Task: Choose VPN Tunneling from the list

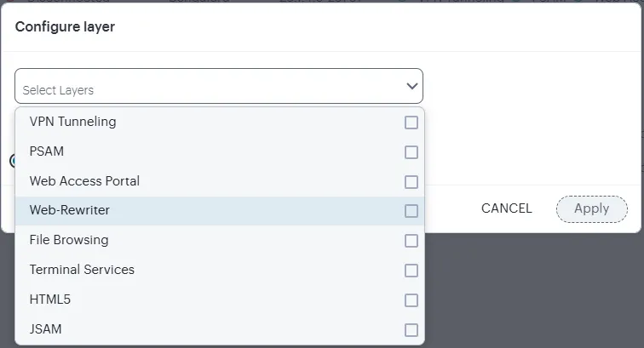Action: click(x=220, y=122)
